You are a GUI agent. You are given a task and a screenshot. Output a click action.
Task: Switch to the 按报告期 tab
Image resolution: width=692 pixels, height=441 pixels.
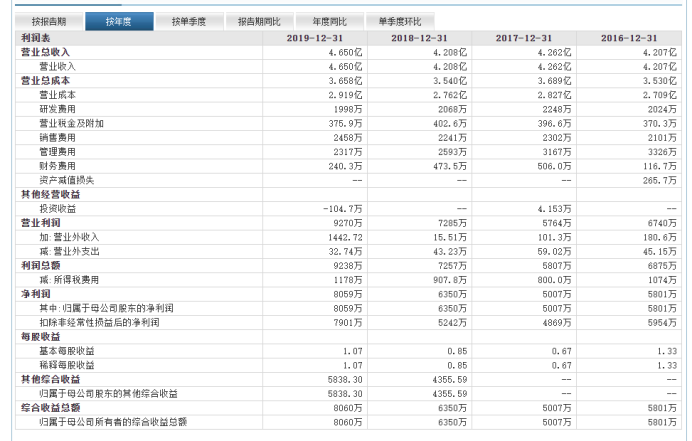tap(49, 21)
